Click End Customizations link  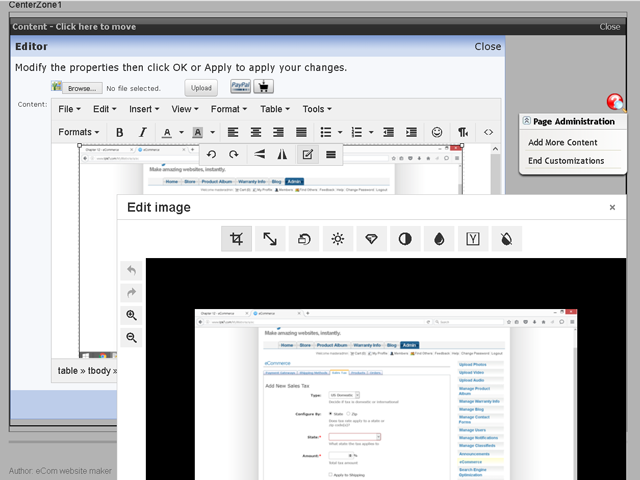(566, 161)
